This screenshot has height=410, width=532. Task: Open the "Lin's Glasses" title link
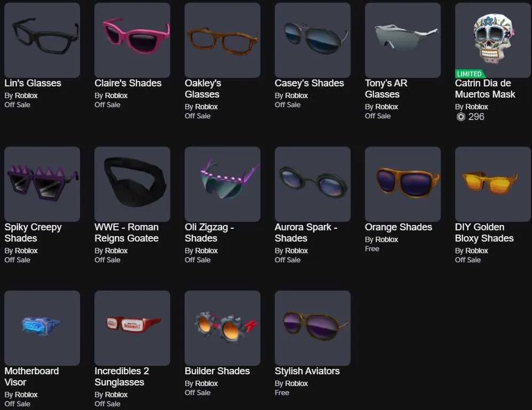[x=33, y=83]
